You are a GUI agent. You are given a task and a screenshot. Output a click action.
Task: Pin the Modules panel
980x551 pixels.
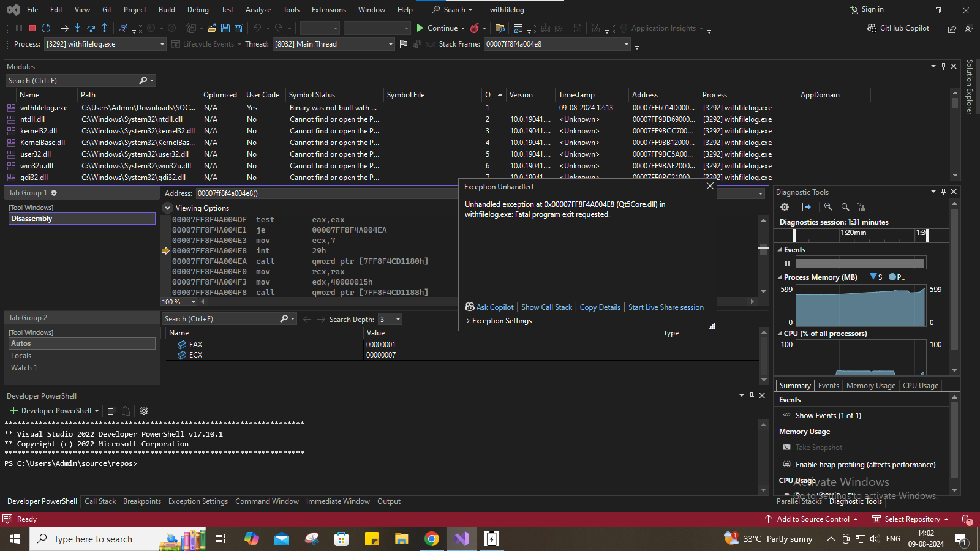coord(943,66)
